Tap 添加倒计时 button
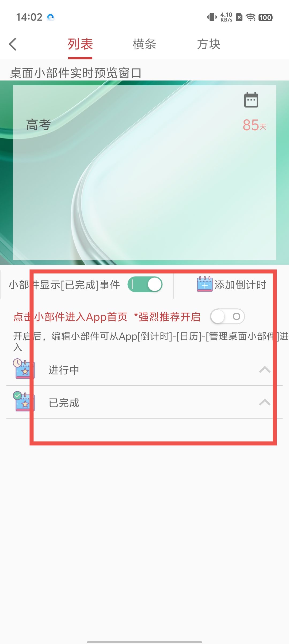This screenshot has width=289, height=644. pos(231,285)
